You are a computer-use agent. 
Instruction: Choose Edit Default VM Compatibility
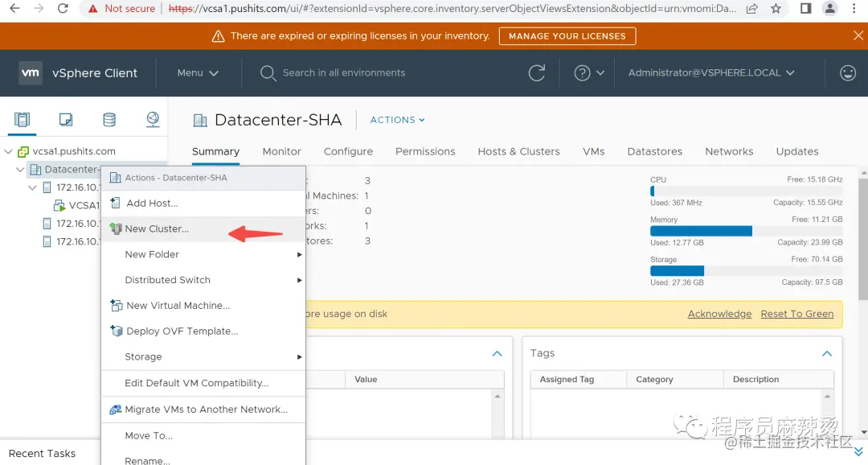click(203, 383)
